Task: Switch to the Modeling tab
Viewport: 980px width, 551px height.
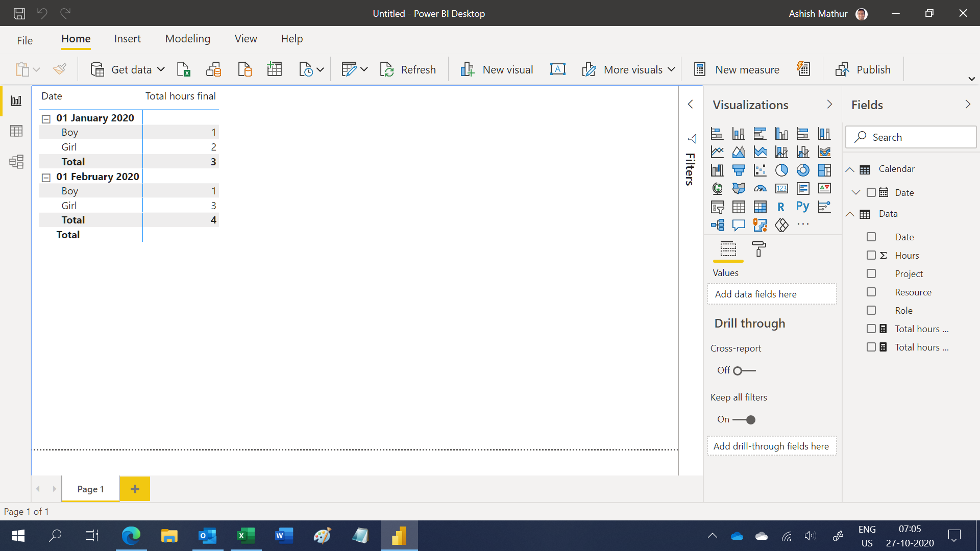Action: [188, 39]
